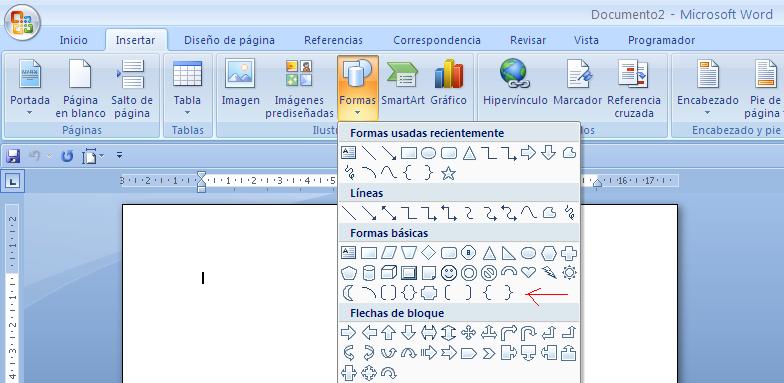Screen dimensions: 784x383
Task: Open Referencia cruzada
Action: point(634,88)
